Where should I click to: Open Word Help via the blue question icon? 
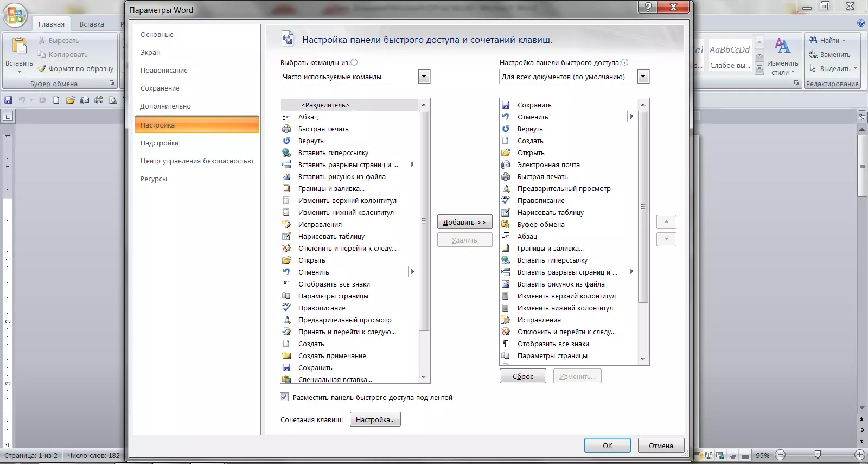click(861, 23)
